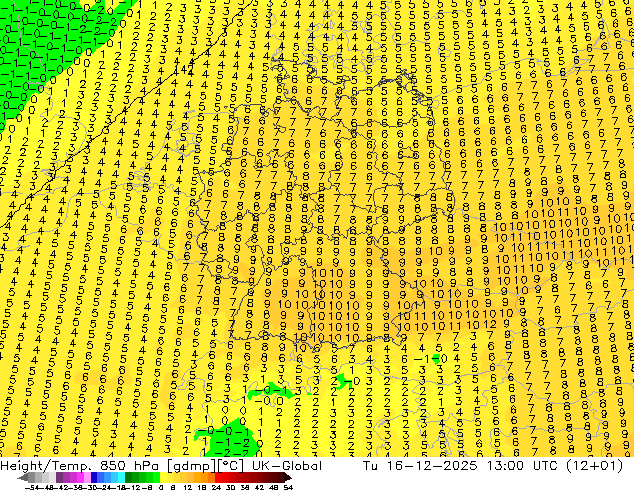Select the dark blue legend swatch

94,478
